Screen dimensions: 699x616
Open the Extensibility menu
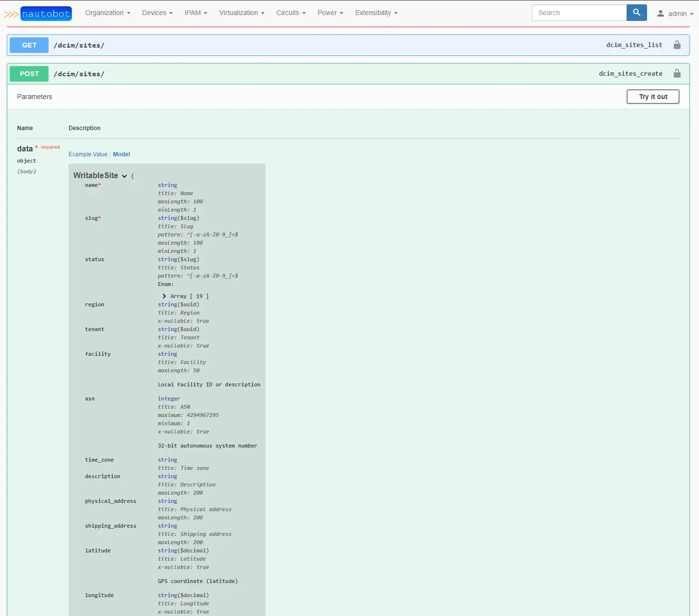tap(376, 13)
